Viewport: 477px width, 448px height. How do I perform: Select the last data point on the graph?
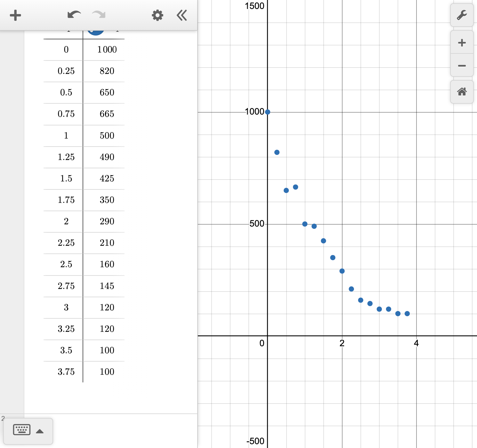(407, 313)
